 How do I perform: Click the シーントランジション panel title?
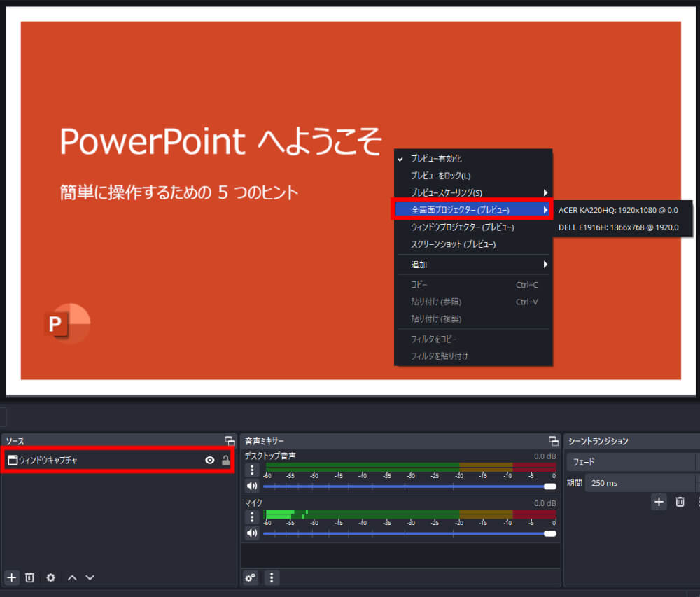pyautogui.click(x=598, y=442)
